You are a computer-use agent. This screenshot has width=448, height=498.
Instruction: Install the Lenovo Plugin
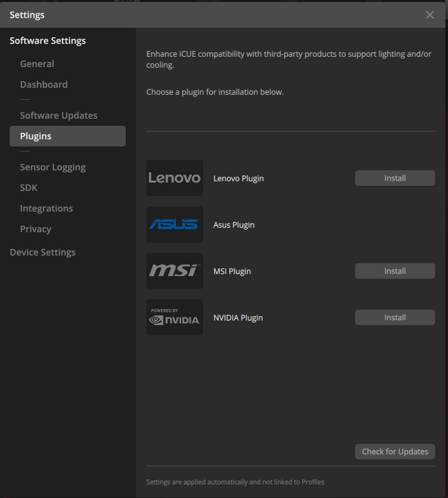click(394, 178)
